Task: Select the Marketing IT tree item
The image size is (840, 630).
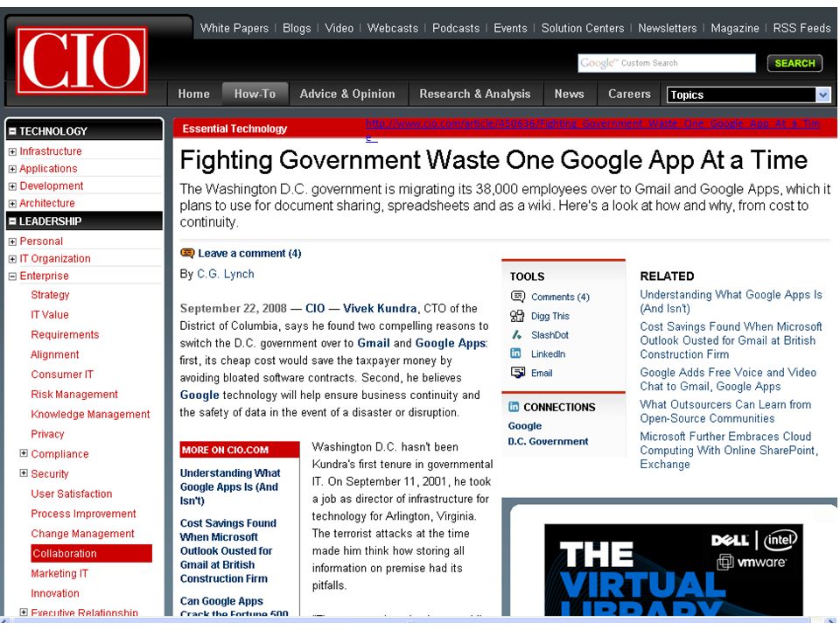Action: click(x=59, y=573)
